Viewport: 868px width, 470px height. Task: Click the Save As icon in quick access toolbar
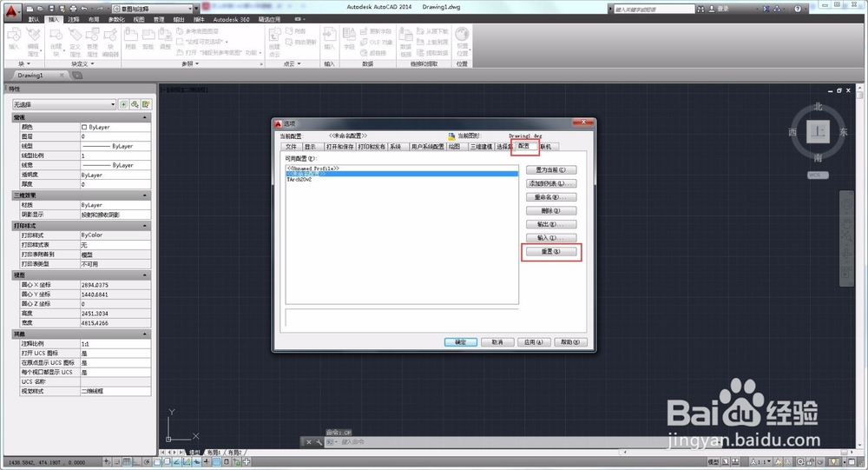coord(62,9)
